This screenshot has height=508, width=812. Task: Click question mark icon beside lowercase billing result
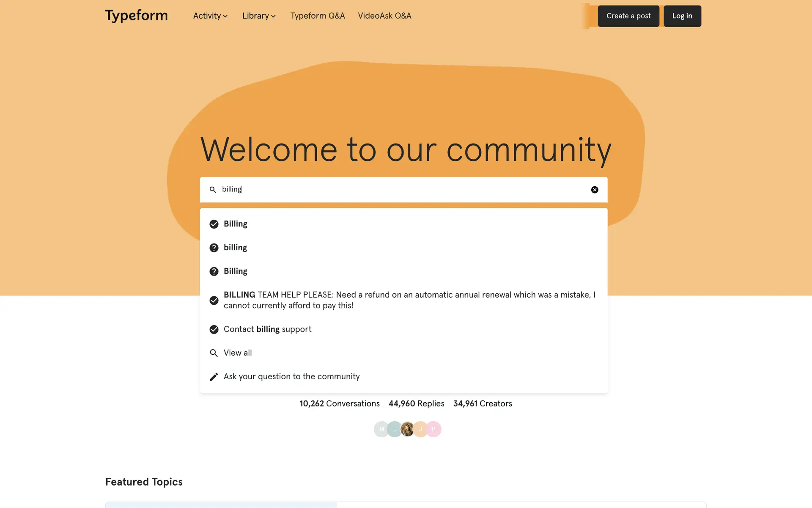(214, 248)
